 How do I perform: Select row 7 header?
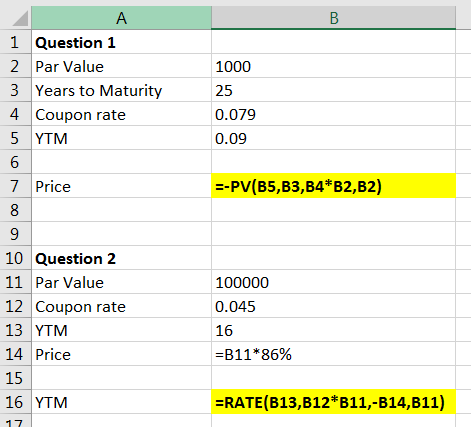[15, 186]
